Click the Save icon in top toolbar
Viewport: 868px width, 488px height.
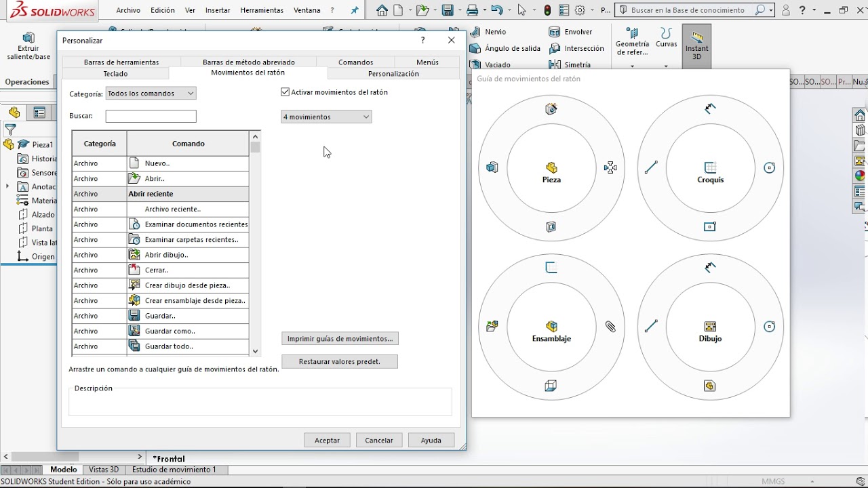[447, 10]
